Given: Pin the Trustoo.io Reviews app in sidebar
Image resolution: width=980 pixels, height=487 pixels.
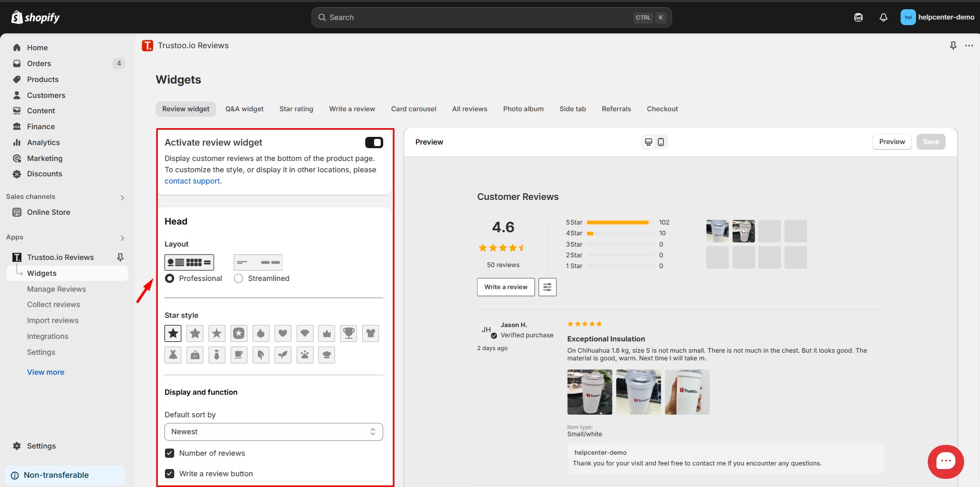Looking at the screenshot, I should point(120,257).
